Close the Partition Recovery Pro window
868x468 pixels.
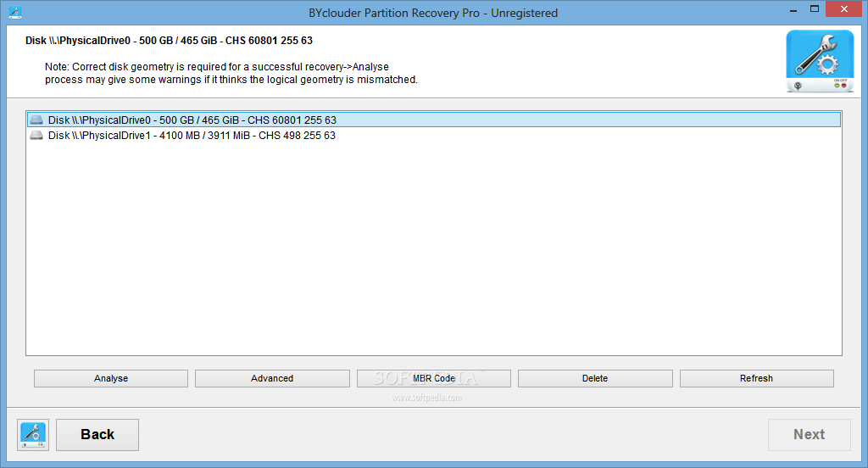coord(844,8)
